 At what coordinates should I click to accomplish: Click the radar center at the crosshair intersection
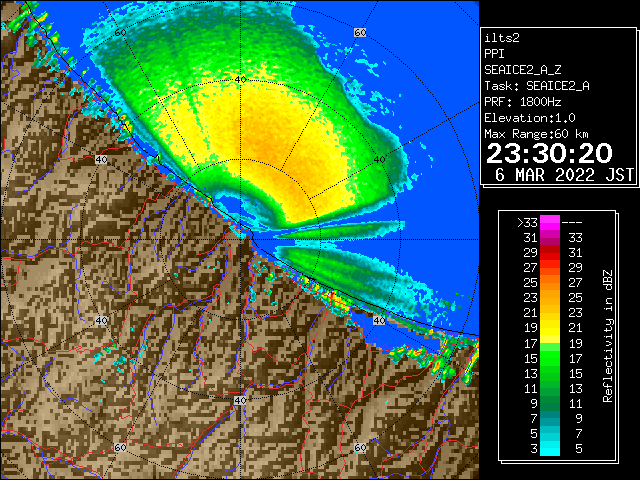click(240, 240)
